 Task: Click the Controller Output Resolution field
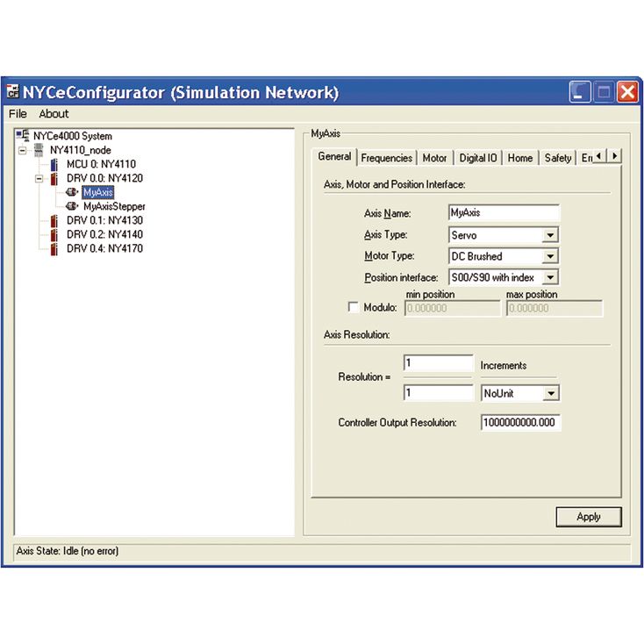pos(520,423)
